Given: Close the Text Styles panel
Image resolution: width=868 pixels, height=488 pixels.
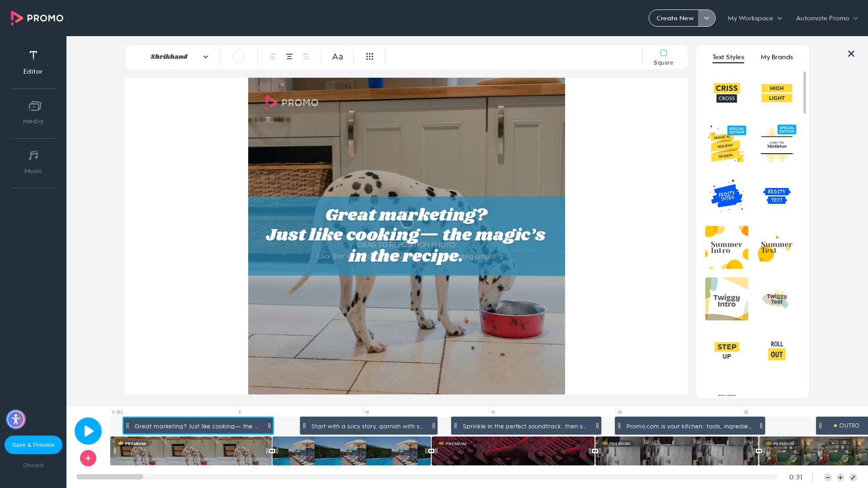Looking at the screenshot, I should click(x=851, y=54).
